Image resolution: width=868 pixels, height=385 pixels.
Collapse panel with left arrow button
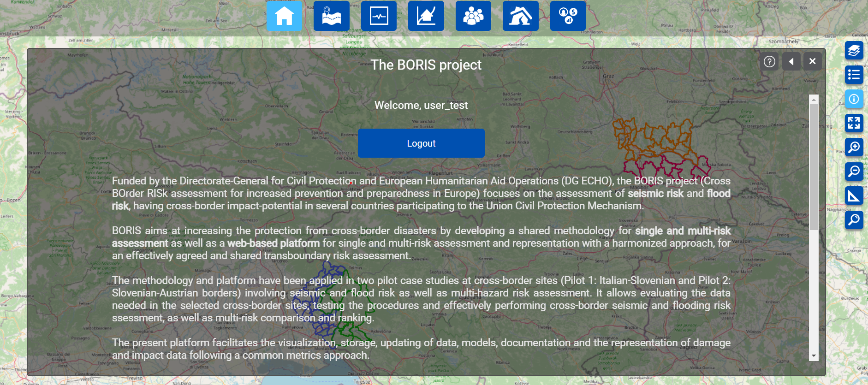(791, 61)
